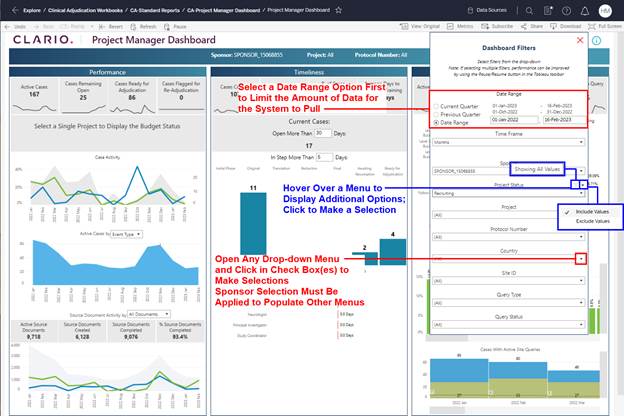Pause automatic updates in toolbar

[x=175, y=27]
